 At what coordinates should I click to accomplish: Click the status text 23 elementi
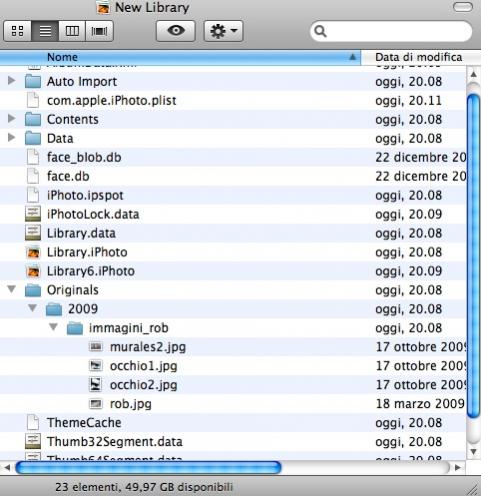point(87,487)
